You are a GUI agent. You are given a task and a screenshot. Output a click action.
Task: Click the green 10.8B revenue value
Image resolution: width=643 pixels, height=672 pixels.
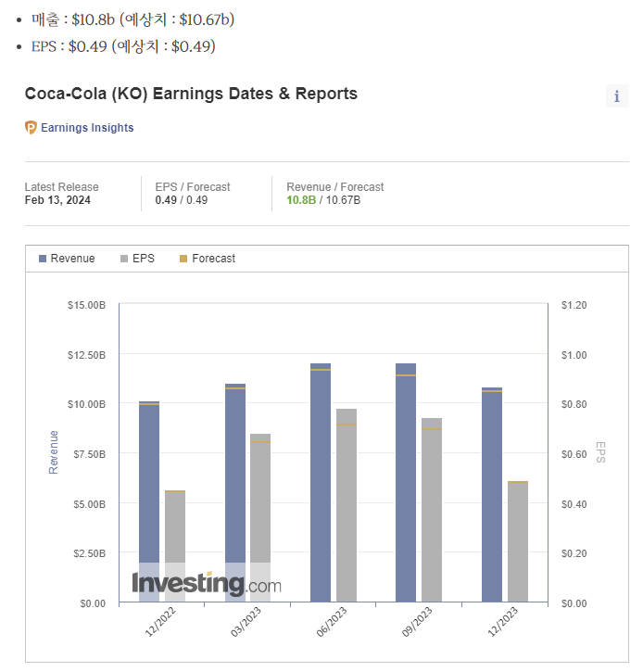pos(301,200)
